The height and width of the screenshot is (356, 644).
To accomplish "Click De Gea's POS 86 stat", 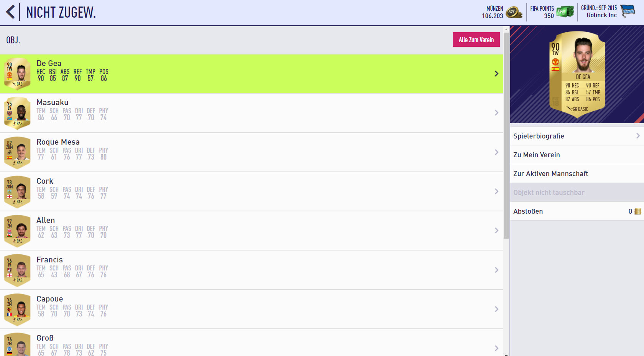I will pyautogui.click(x=104, y=75).
